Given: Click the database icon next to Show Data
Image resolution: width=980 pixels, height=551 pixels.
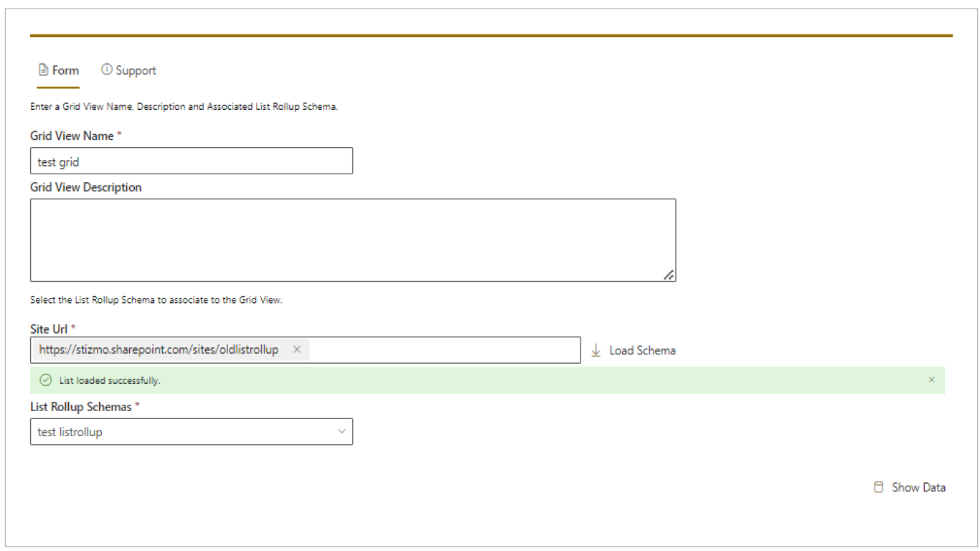Looking at the screenshot, I should coord(878,487).
